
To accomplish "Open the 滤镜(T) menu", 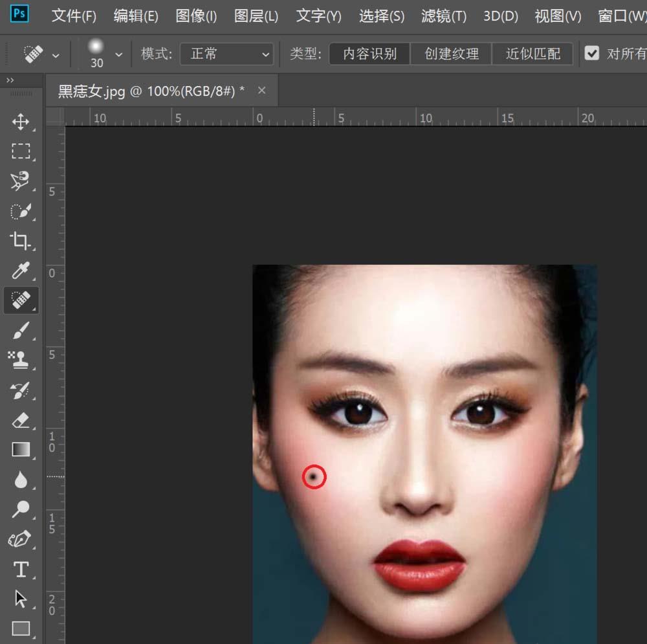I will (443, 16).
